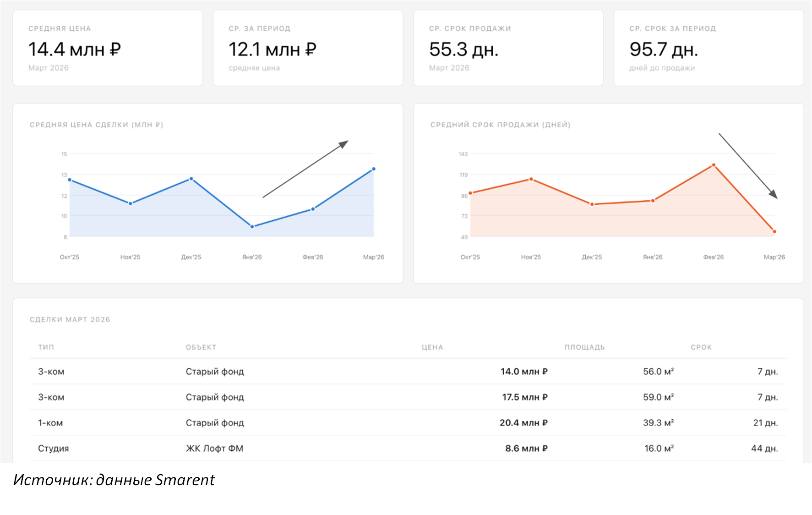This screenshot has height=515, width=812.
Task: Select the 8.6 млн ₽ price cell
Action: [527, 449]
